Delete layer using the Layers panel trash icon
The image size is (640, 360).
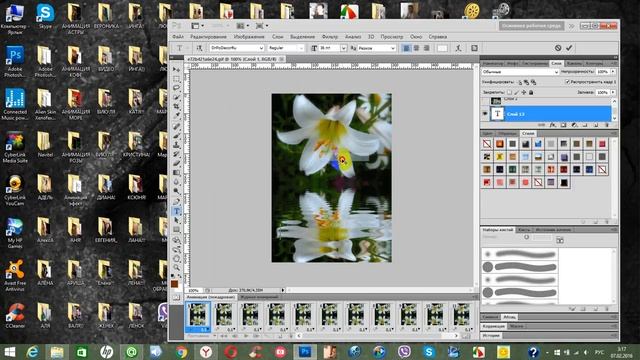(x=607, y=125)
